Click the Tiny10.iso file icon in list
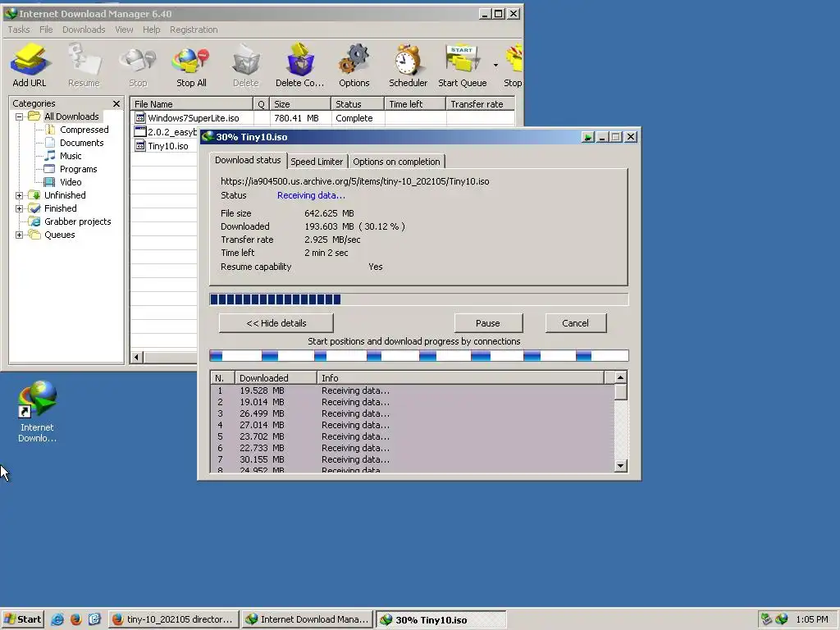The width and height of the screenshot is (840, 630). pyautogui.click(x=140, y=146)
